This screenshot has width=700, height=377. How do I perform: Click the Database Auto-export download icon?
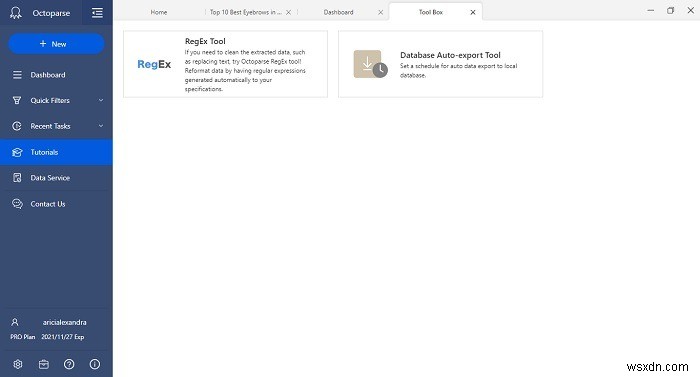click(370, 64)
